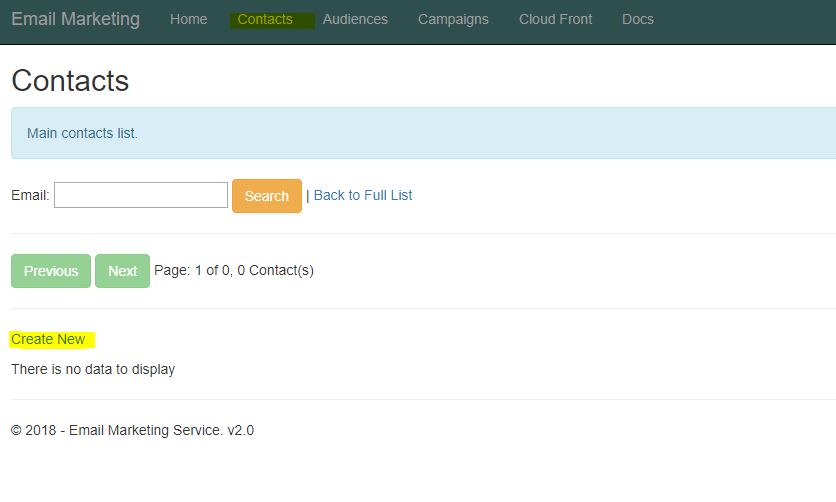Screen dimensions: 836x502
Task: Click the 'Page: 1 of 0, 0 Contact(s)' text
Action: (234, 270)
